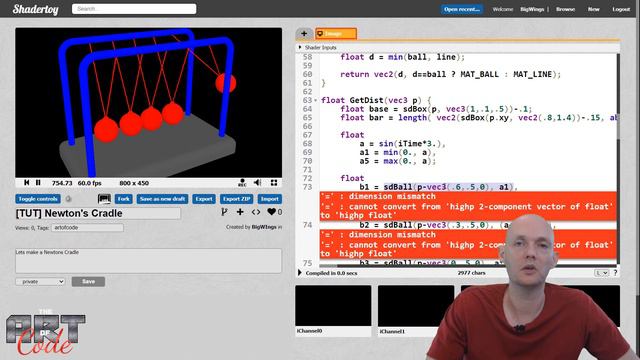This screenshot has height=360, width=640.
Task: Open editor help question mark
Action: tap(615, 273)
